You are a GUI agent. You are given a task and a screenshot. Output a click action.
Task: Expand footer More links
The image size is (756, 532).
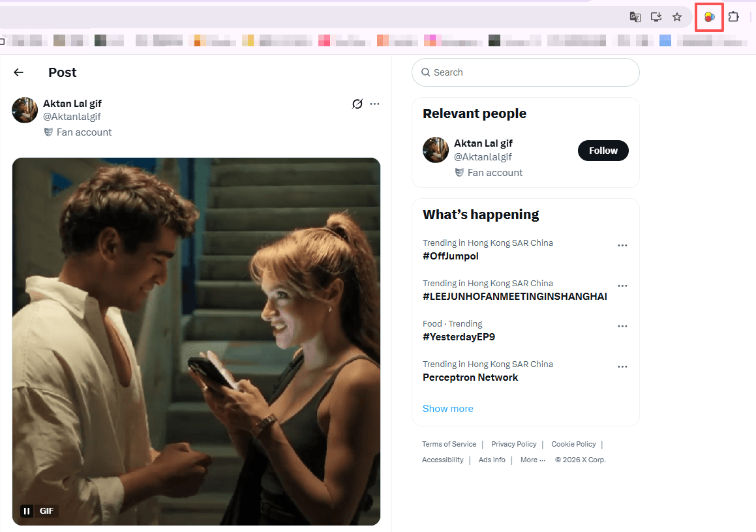coord(532,460)
